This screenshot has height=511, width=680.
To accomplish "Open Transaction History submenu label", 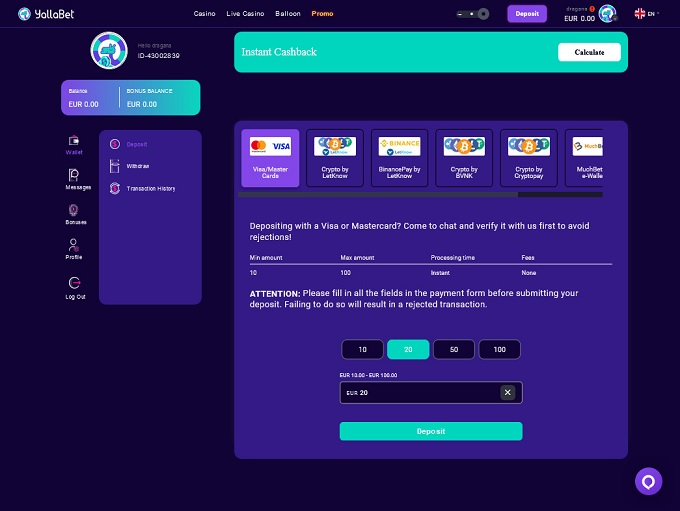I will coord(151,189).
